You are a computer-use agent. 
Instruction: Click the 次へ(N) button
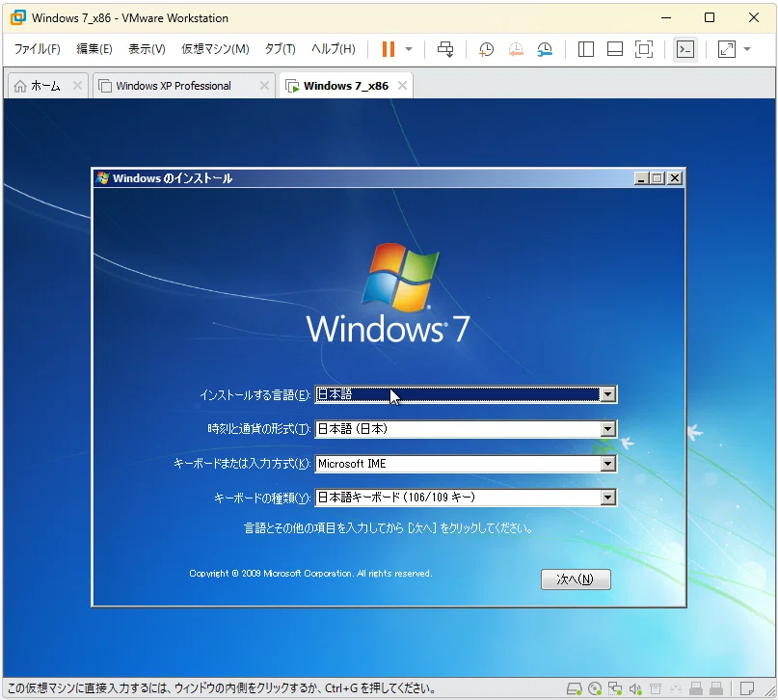pyautogui.click(x=576, y=579)
